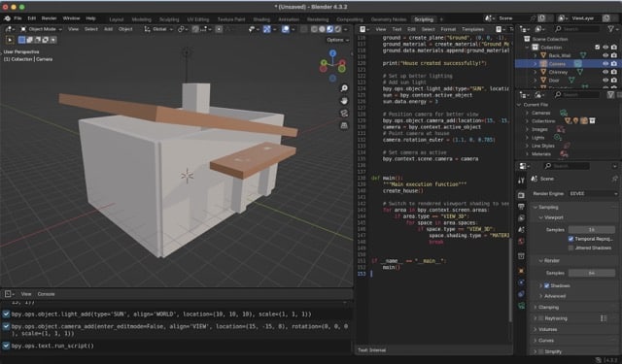Image resolution: width=622 pixels, height=364 pixels.
Task: Hide the Back_Wall object with eye icon
Action: click(x=605, y=55)
